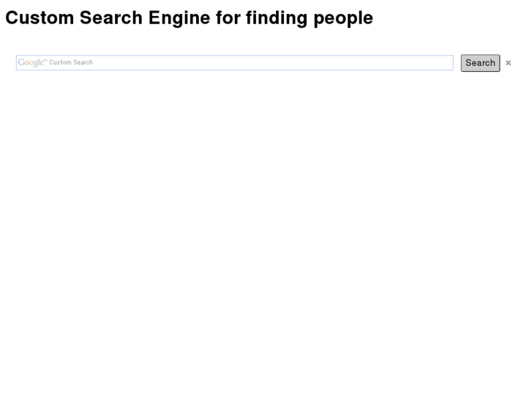The width and height of the screenshot is (532, 399).
Task: Select the 'Custom Search' placeholder text
Action: (71, 62)
